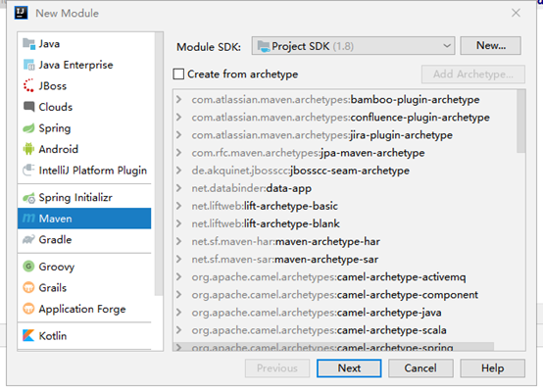Select com.rfc jpa-maven-archetype row
Image resolution: width=543 pixels, height=392 pixels.
[x=308, y=153]
